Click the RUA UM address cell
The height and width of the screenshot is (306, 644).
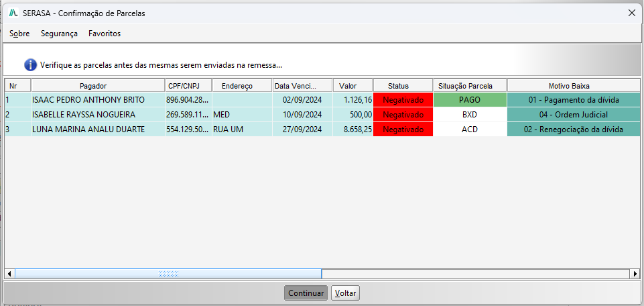242,130
